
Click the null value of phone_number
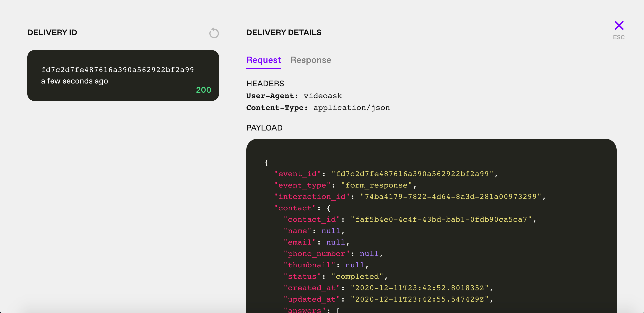(x=369, y=254)
